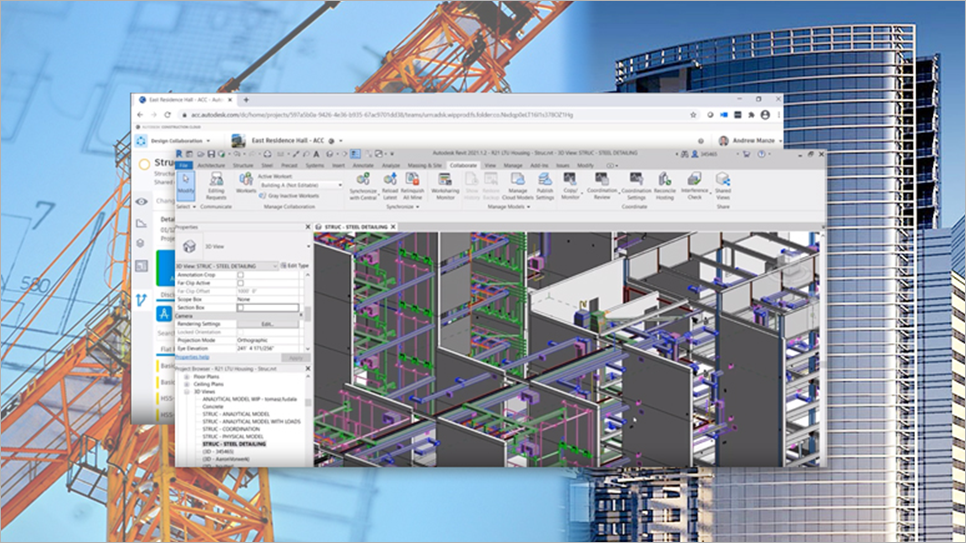Open Andrew Manze user menu
Screen dimensions: 966x543
(x=750, y=141)
